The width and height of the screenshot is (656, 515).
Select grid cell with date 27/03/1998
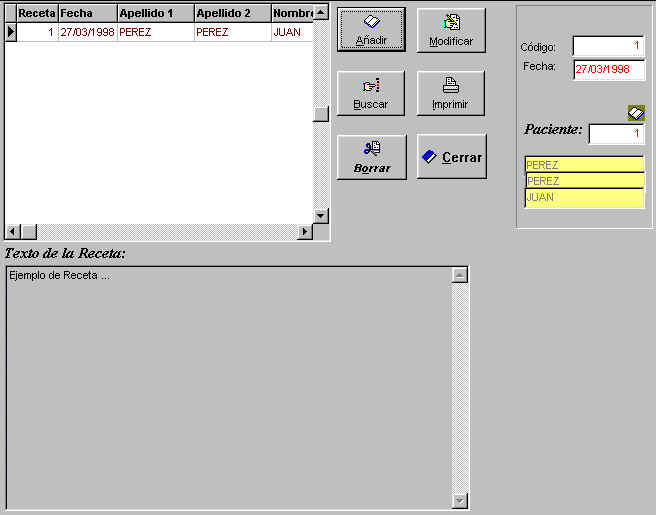point(88,32)
